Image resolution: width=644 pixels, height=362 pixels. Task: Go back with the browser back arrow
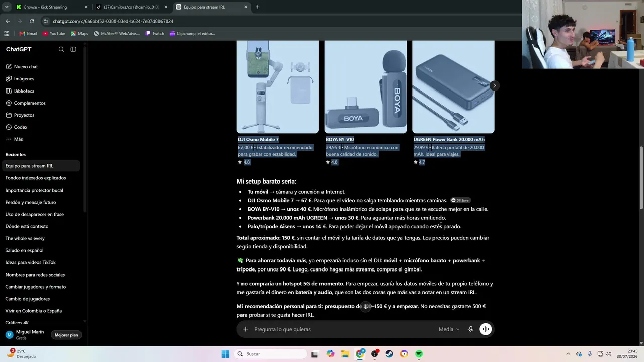(x=8, y=21)
